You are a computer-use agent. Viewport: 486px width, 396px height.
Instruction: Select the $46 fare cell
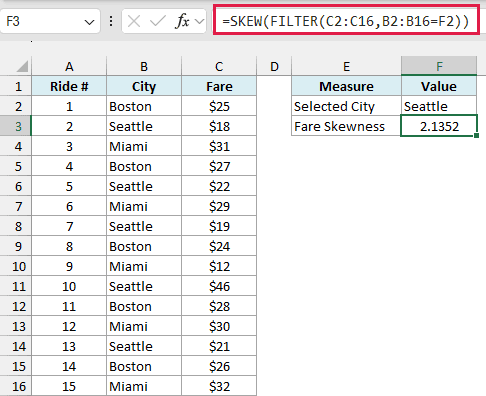(x=219, y=286)
